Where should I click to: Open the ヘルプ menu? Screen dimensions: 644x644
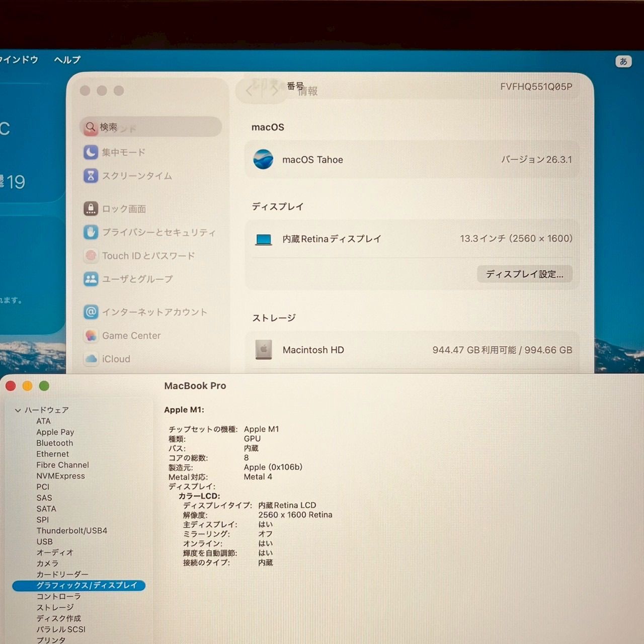(x=67, y=59)
